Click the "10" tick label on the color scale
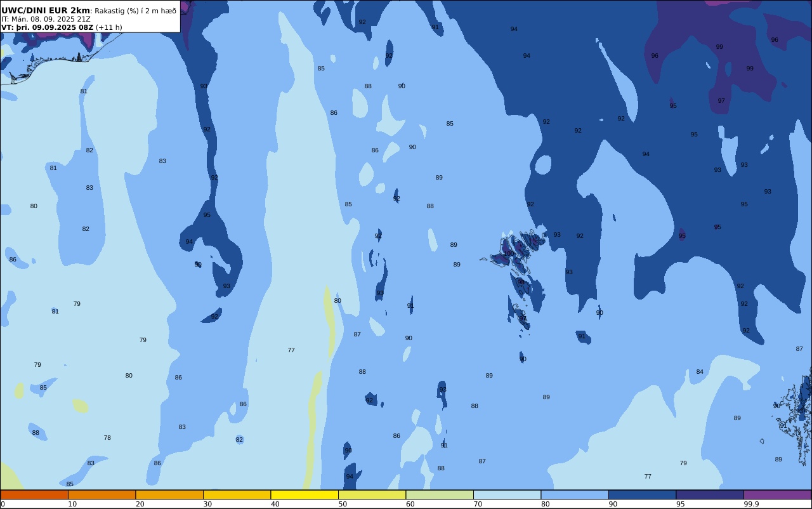The width and height of the screenshot is (812, 509). pos(72,504)
